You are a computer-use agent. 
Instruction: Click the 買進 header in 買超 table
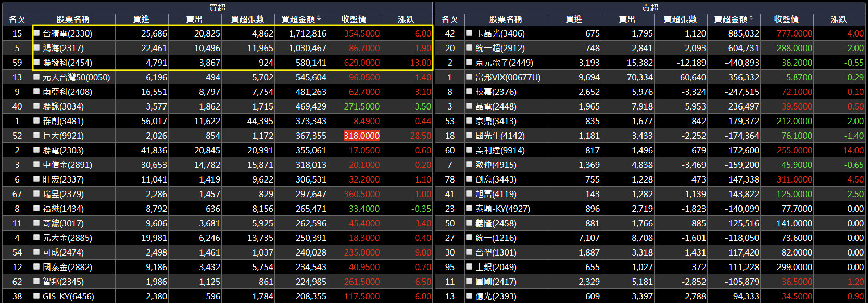(141, 19)
